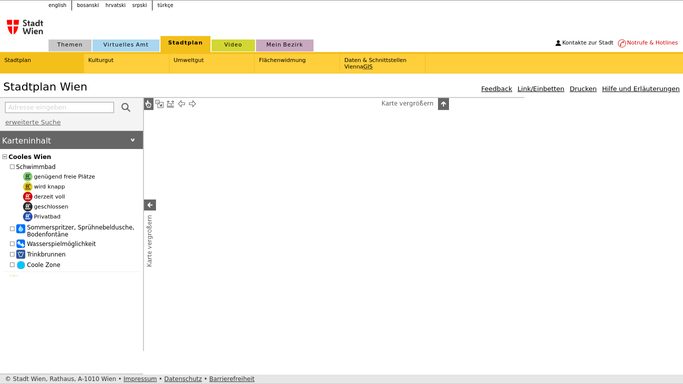Open the Datenschutz footer link

183,379
